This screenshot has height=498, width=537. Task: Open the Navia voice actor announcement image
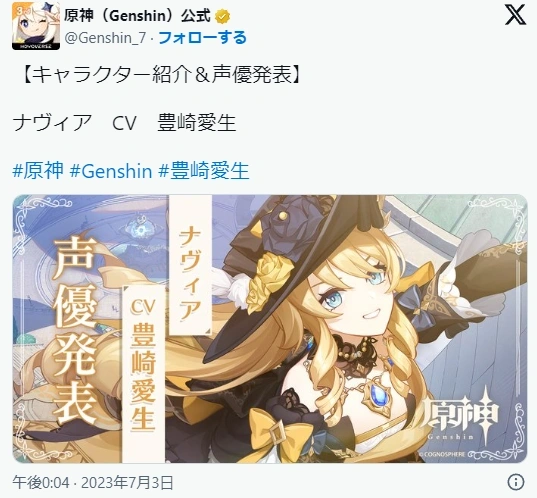(x=270, y=328)
